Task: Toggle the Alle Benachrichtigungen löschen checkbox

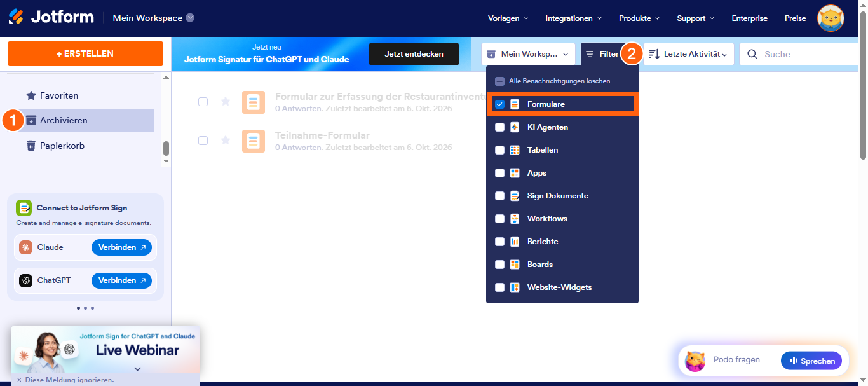Action: [x=499, y=81]
